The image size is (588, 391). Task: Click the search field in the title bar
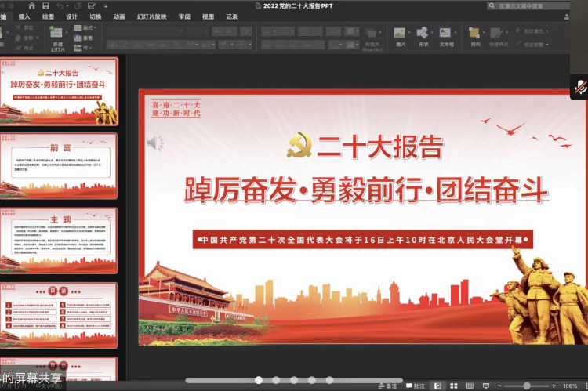point(528,5)
